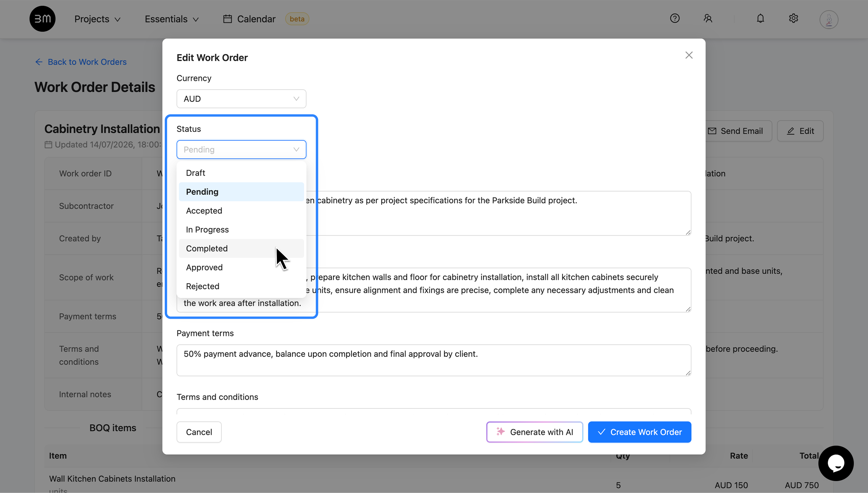Click into the Payment terms text area
This screenshot has height=493, width=868.
tap(434, 360)
